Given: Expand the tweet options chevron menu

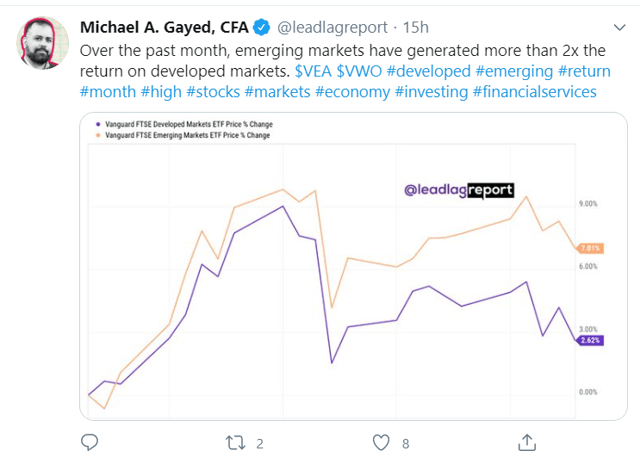Looking at the screenshot, I should pos(620,27).
